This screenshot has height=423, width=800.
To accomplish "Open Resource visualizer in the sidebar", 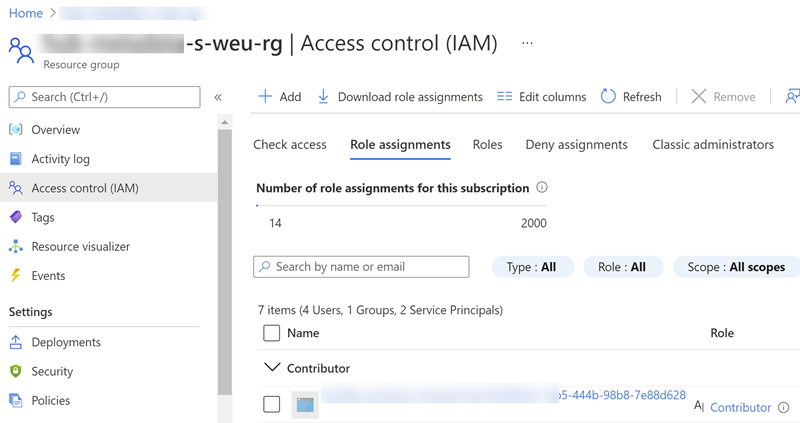I will click(x=81, y=246).
